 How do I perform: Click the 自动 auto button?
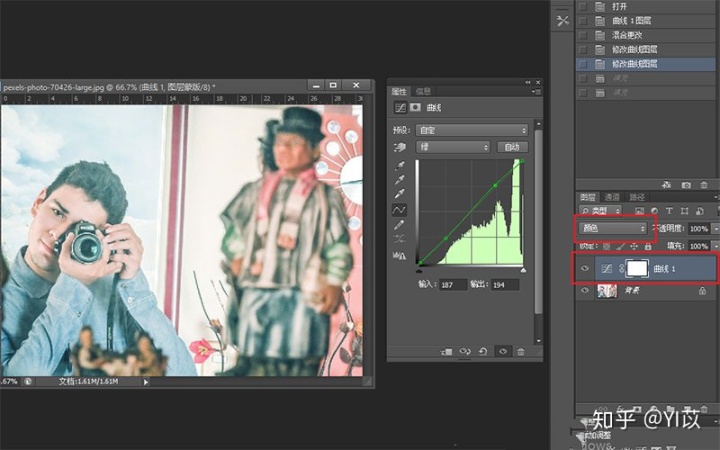(x=512, y=147)
